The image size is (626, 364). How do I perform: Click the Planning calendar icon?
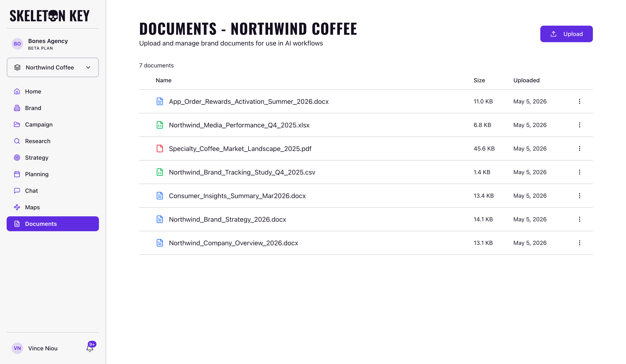[17, 174]
